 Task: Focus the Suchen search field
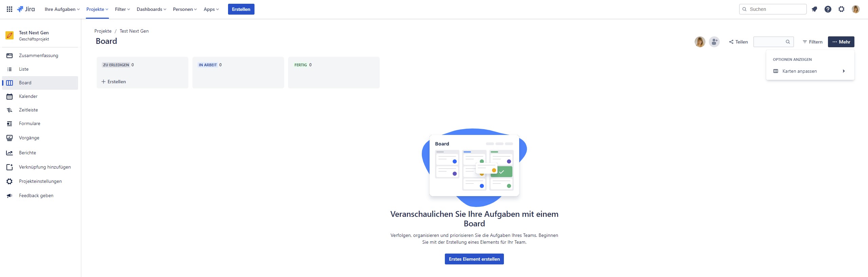tap(773, 9)
